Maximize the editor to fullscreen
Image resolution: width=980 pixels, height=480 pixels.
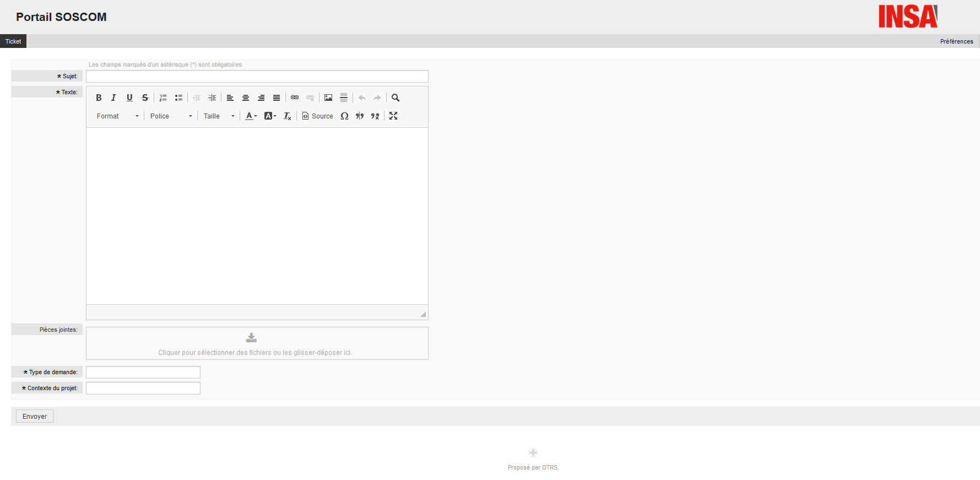(393, 116)
